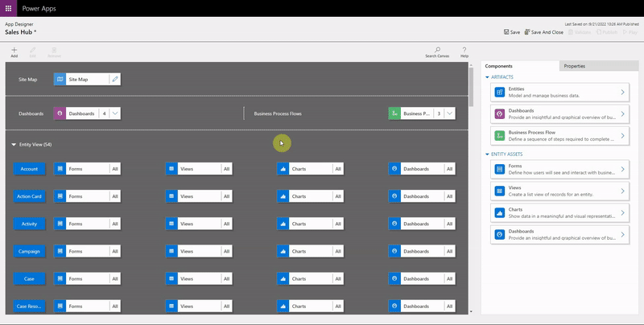
Task: Collapse the ARTIFACTS section
Action: pyautogui.click(x=487, y=77)
